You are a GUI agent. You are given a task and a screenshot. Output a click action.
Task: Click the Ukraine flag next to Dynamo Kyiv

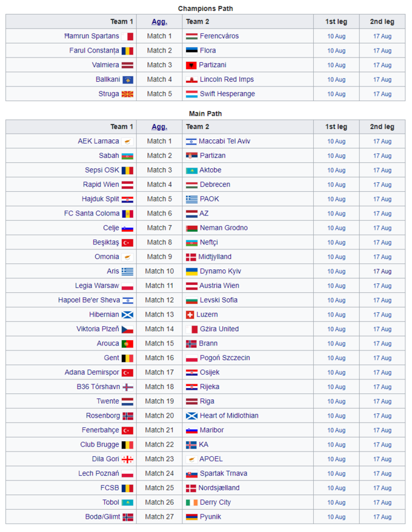tap(191, 272)
